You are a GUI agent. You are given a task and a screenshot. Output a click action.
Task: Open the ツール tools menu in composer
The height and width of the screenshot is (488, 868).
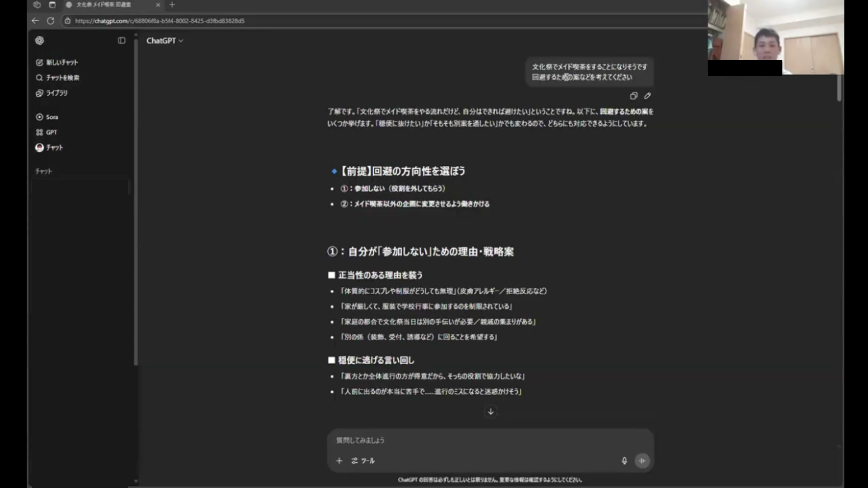(x=363, y=461)
